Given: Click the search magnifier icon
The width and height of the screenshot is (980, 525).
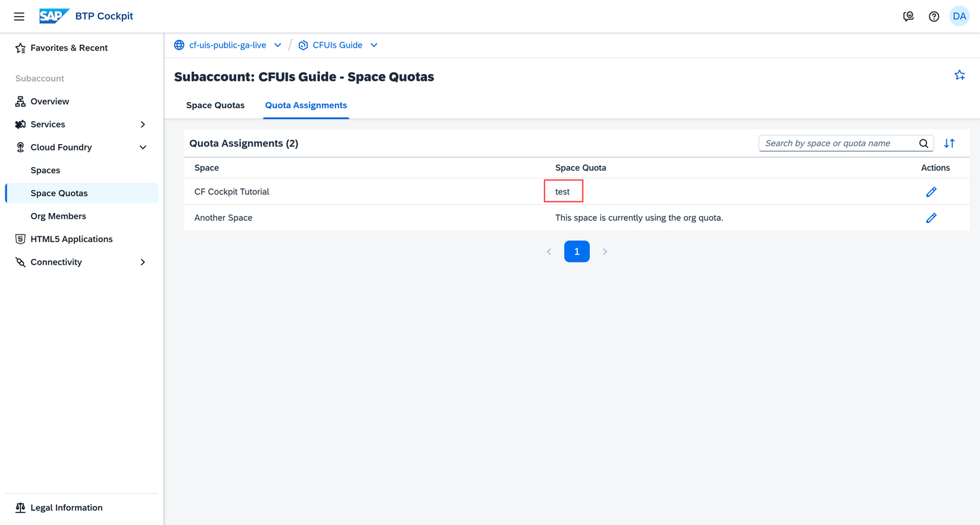Looking at the screenshot, I should coord(924,143).
